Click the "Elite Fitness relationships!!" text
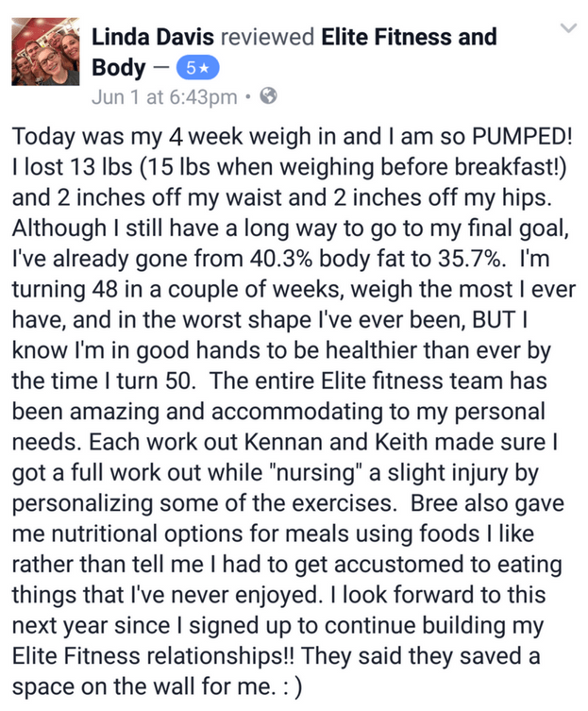588x711 pixels. 153,656
